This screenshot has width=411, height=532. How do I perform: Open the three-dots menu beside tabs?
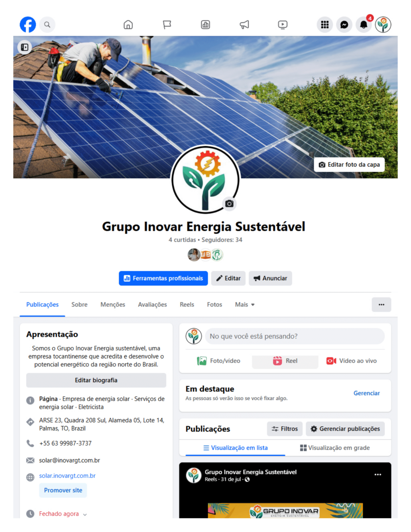click(x=381, y=304)
